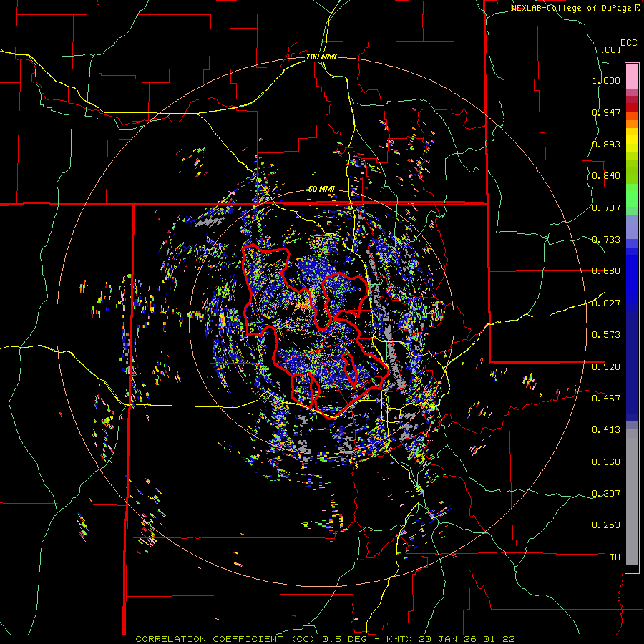The height and width of the screenshot is (644, 644).
Task: Click the 0.253 color scale value
Action: 606,525
